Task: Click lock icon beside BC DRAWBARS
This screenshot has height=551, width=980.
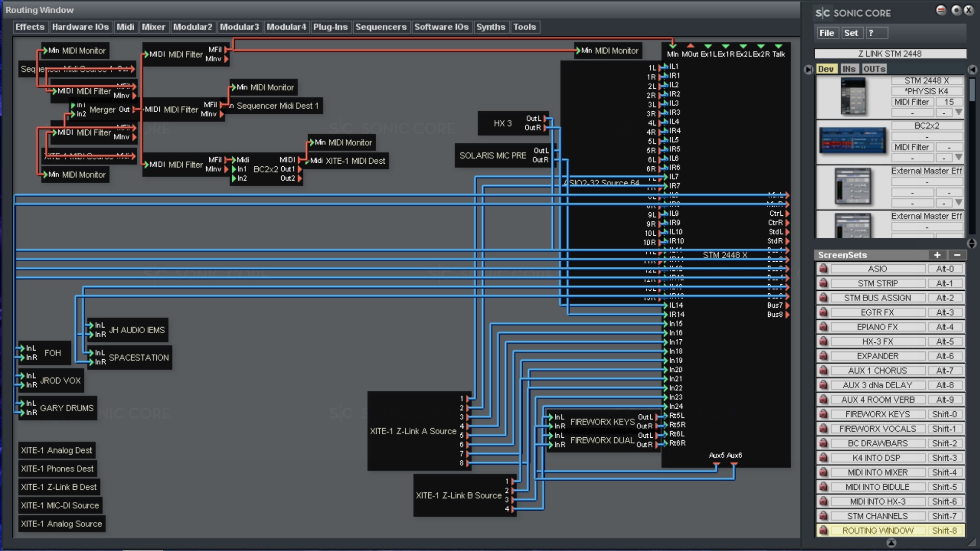Action: 823,443
